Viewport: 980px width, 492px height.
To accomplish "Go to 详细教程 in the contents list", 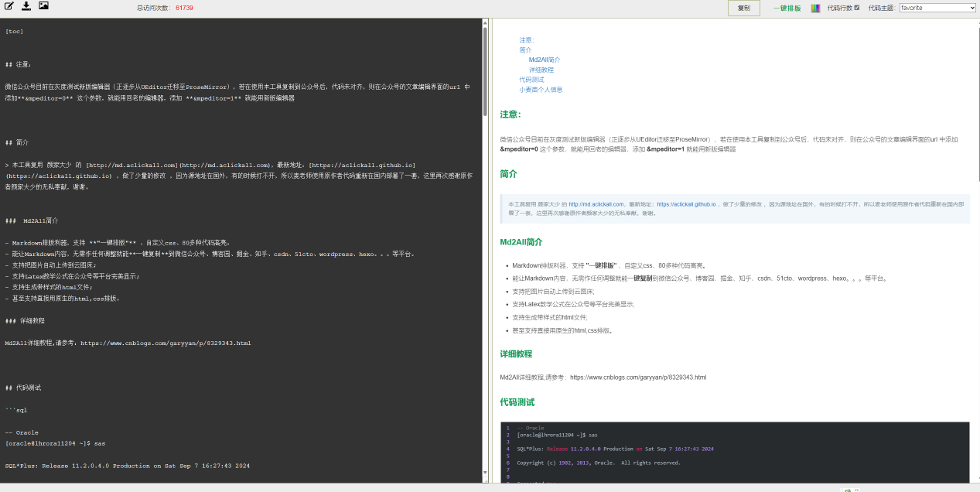I will pos(541,70).
